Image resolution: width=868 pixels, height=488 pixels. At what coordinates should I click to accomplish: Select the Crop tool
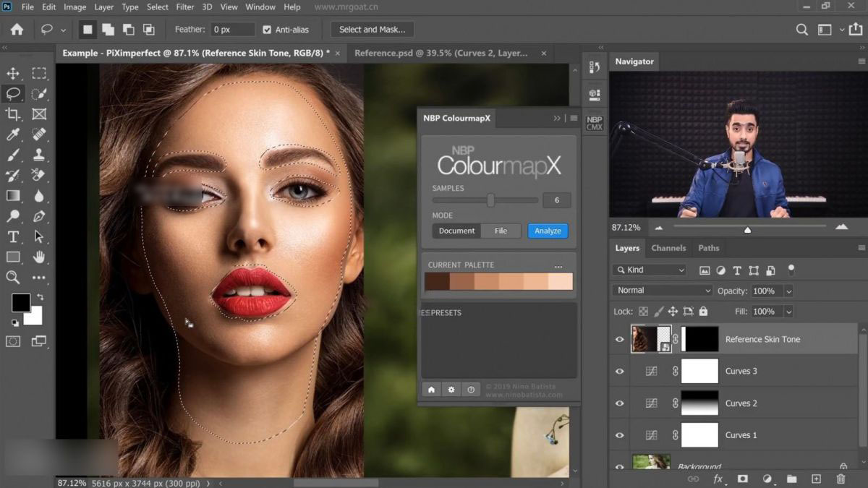(13, 114)
